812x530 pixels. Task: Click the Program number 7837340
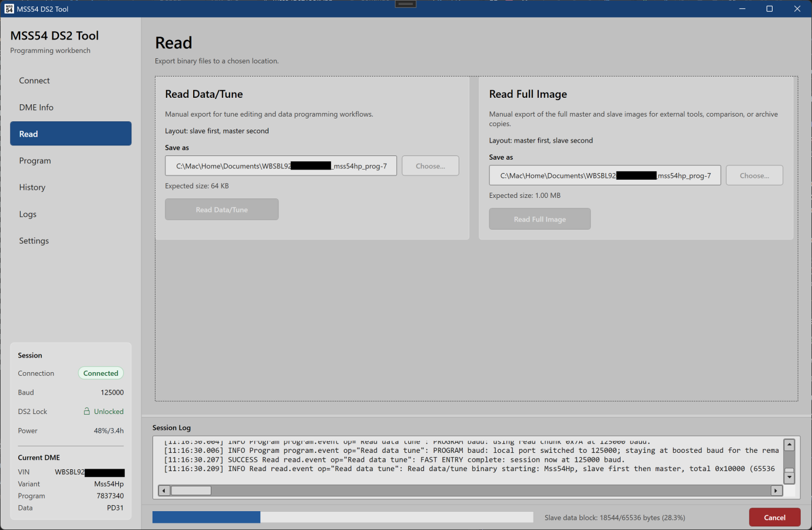(x=110, y=496)
